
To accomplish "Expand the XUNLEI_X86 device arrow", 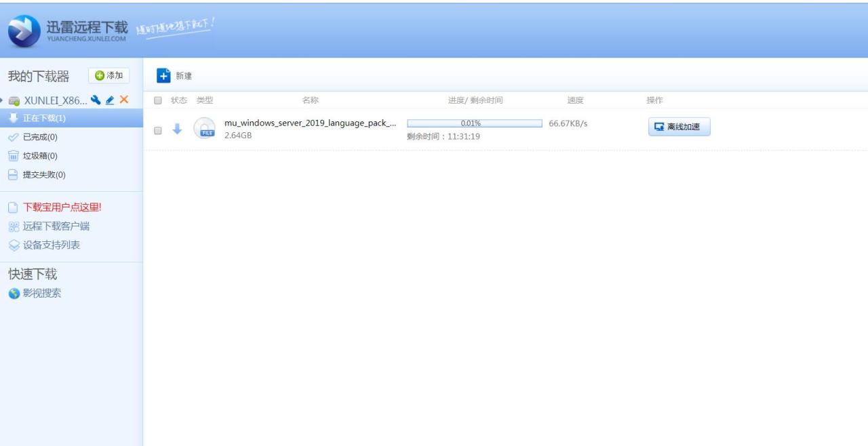I will [2, 100].
